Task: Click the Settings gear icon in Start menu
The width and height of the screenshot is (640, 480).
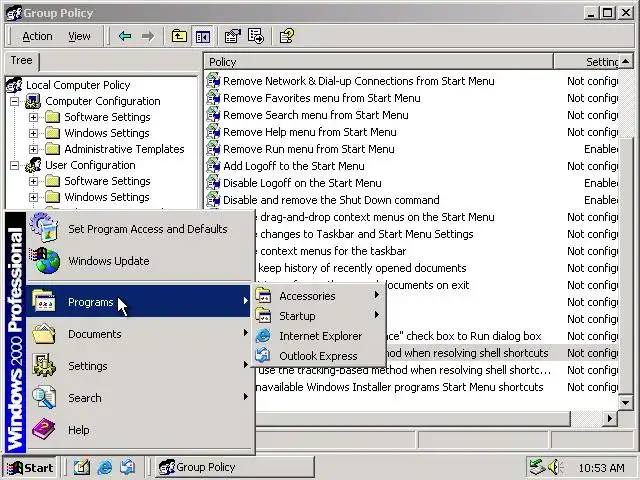Action: click(x=44, y=366)
